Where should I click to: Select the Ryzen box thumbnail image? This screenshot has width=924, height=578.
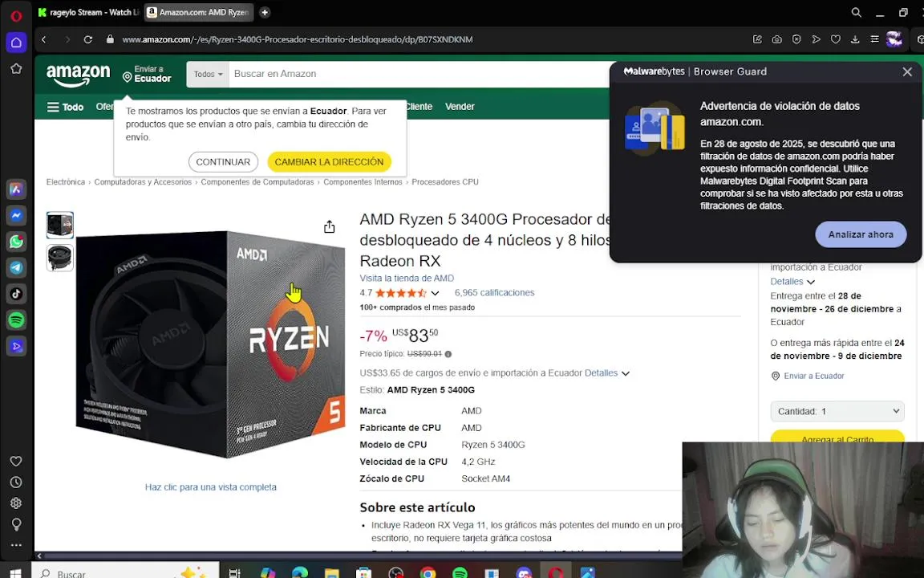60,226
